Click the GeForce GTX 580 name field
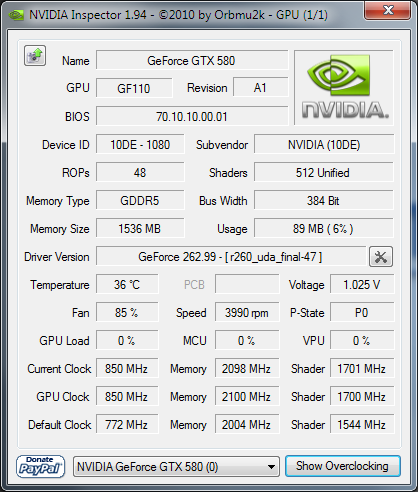The image size is (418, 492). [x=192, y=60]
